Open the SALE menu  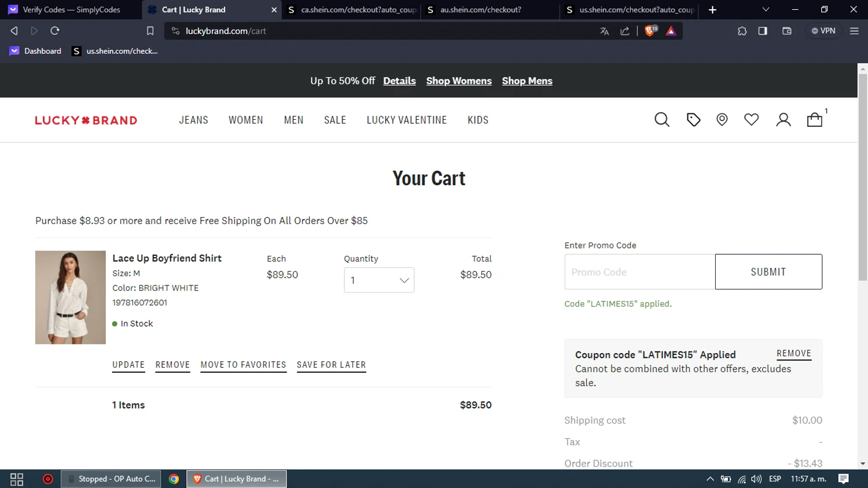coord(335,120)
